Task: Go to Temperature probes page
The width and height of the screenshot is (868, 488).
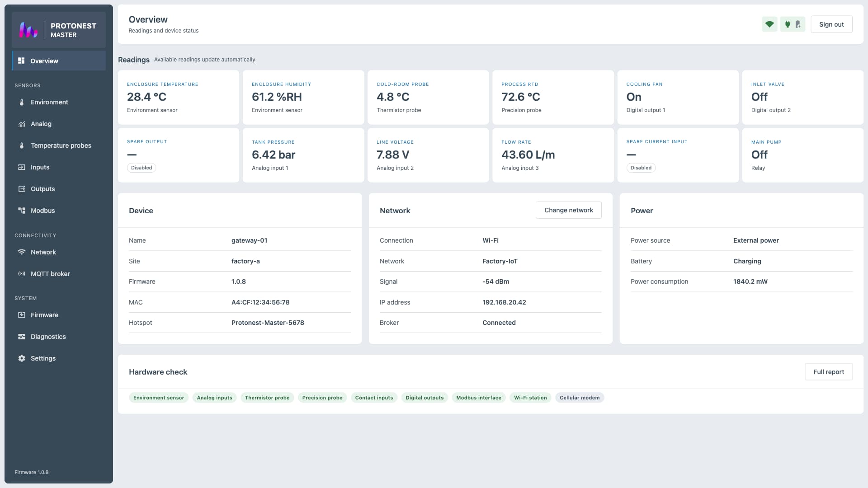Action: (x=59, y=145)
